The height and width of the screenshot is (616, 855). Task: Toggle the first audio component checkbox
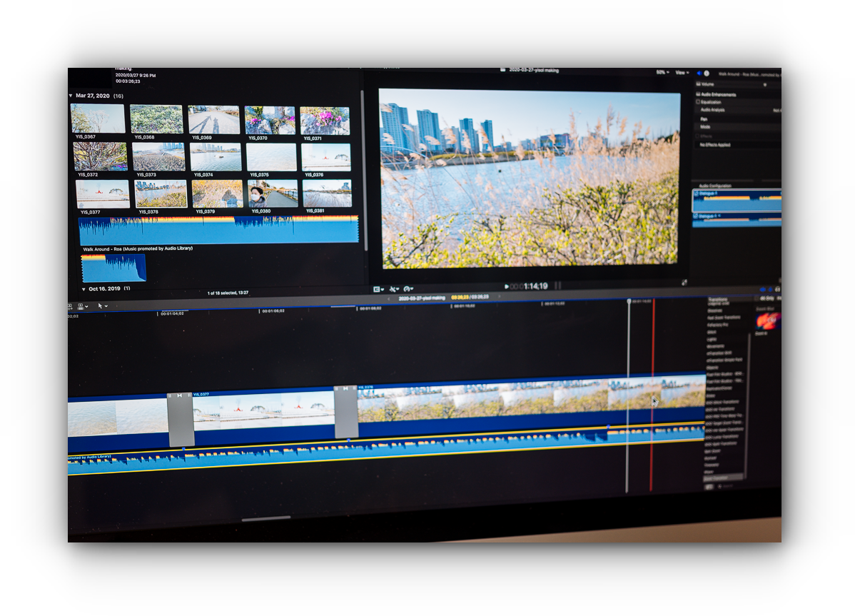click(x=697, y=193)
